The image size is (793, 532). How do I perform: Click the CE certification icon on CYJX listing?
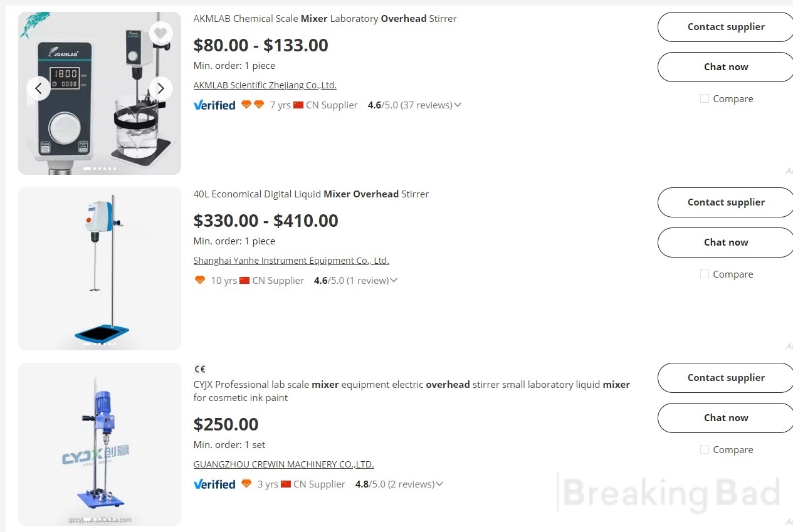tap(200, 369)
